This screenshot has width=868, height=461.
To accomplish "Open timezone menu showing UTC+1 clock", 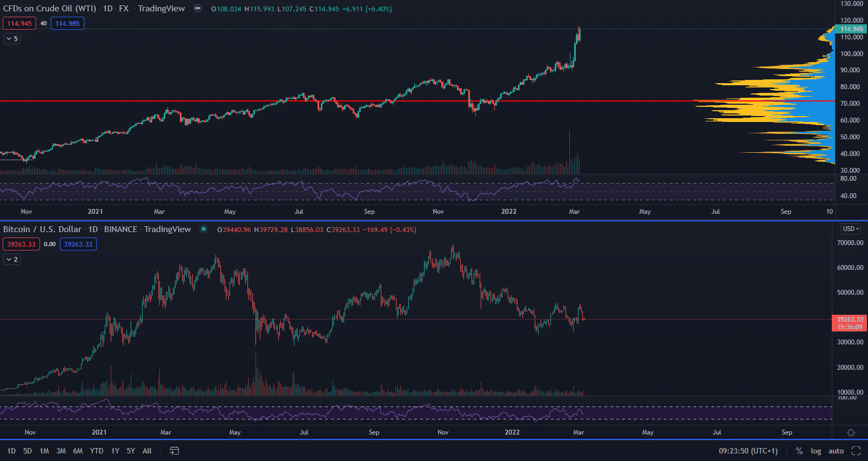I will click(x=748, y=451).
